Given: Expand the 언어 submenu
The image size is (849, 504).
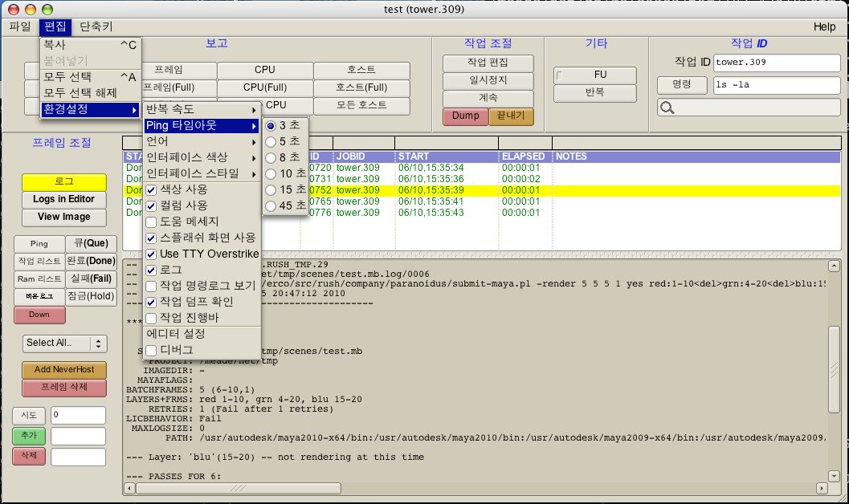Looking at the screenshot, I should click(202, 142).
